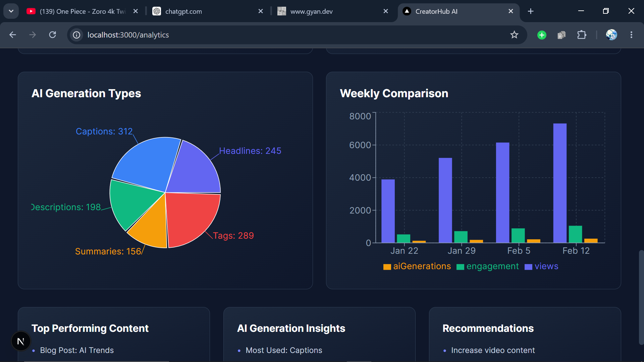Image resolution: width=644 pixels, height=362 pixels.
Task: Select the CreatorHub AI tab
Action: point(458,11)
